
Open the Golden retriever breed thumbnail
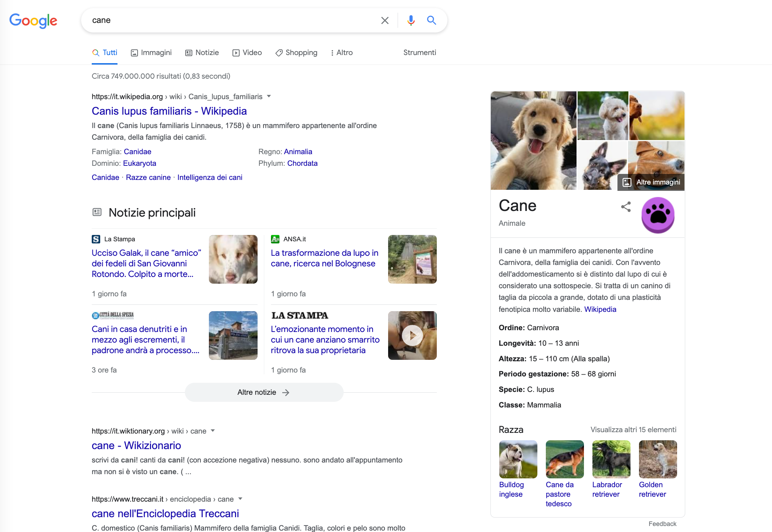pyautogui.click(x=658, y=459)
